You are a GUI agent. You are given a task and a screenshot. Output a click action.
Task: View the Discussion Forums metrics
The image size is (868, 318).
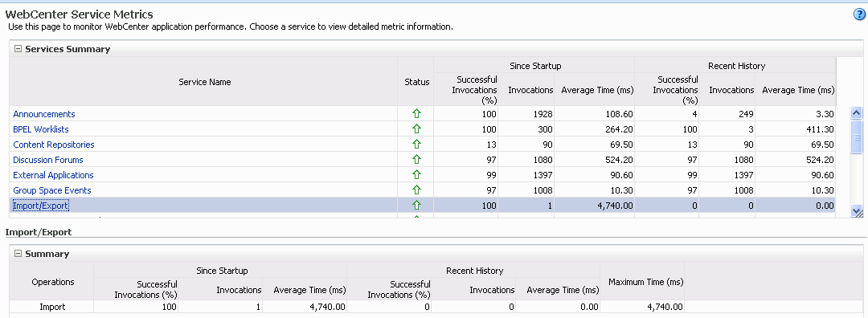click(48, 160)
